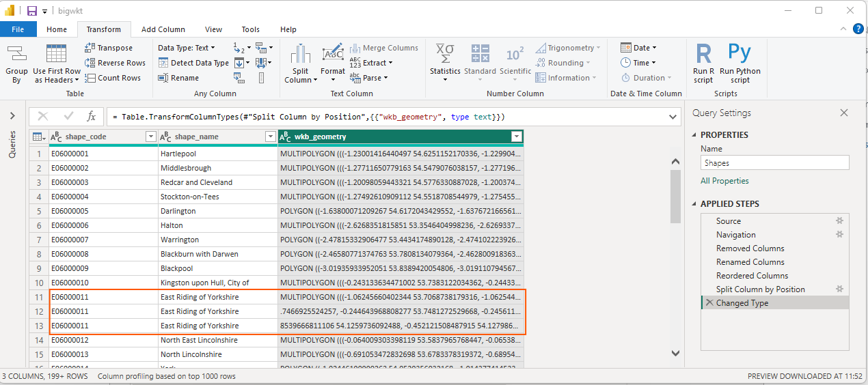Image resolution: width=868 pixels, height=385 pixels.
Task: Click the query Name input field
Action: 774,163
